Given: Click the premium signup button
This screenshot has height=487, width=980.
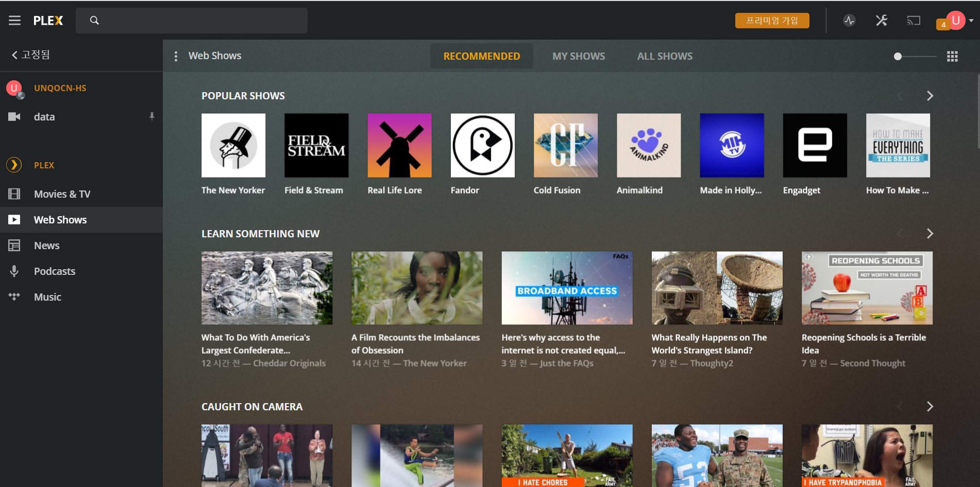Looking at the screenshot, I should 772,21.
